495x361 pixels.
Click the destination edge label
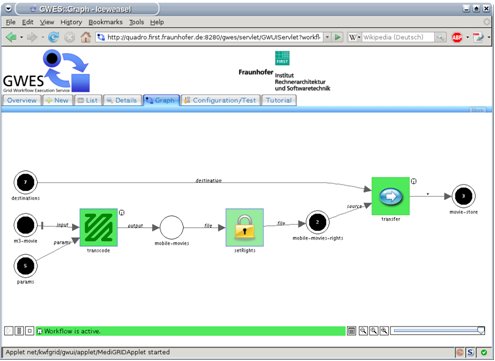(x=208, y=180)
